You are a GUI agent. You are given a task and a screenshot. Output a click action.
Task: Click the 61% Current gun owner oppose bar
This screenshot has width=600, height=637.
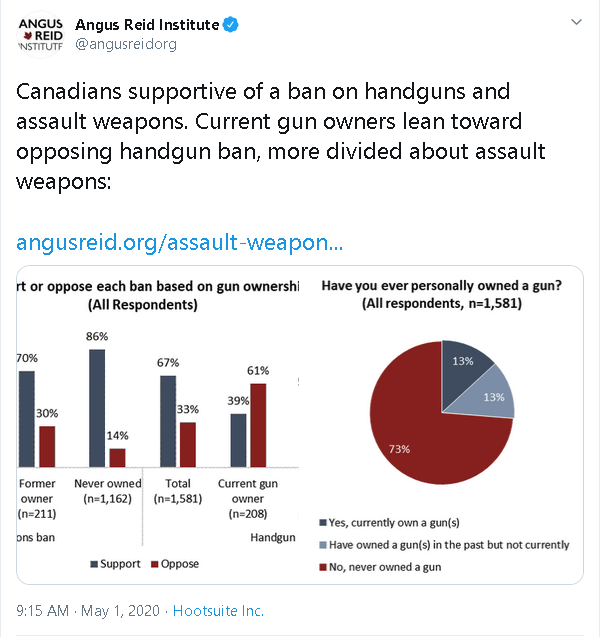pos(258,425)
